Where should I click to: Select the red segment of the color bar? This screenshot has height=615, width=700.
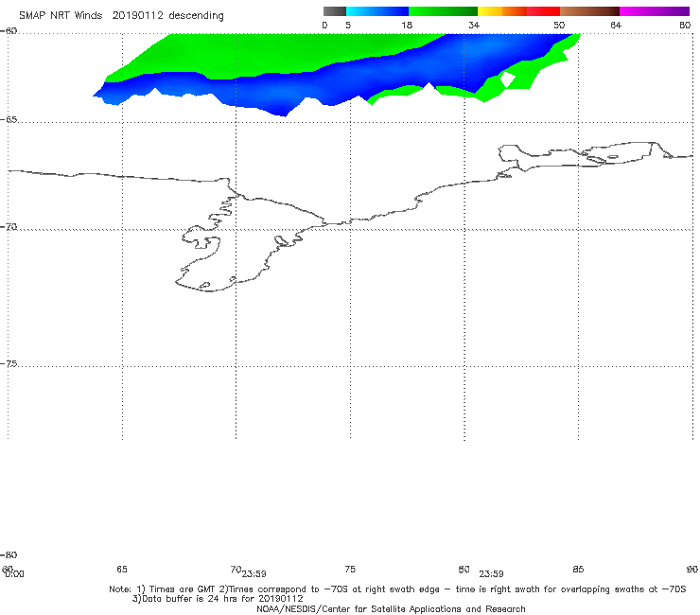[x=543, y=11]
